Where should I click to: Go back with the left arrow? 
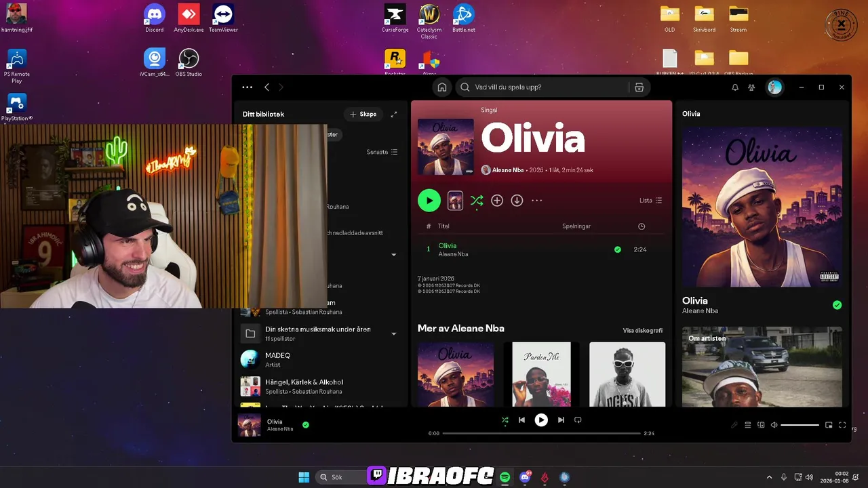(x=267, y=87)
